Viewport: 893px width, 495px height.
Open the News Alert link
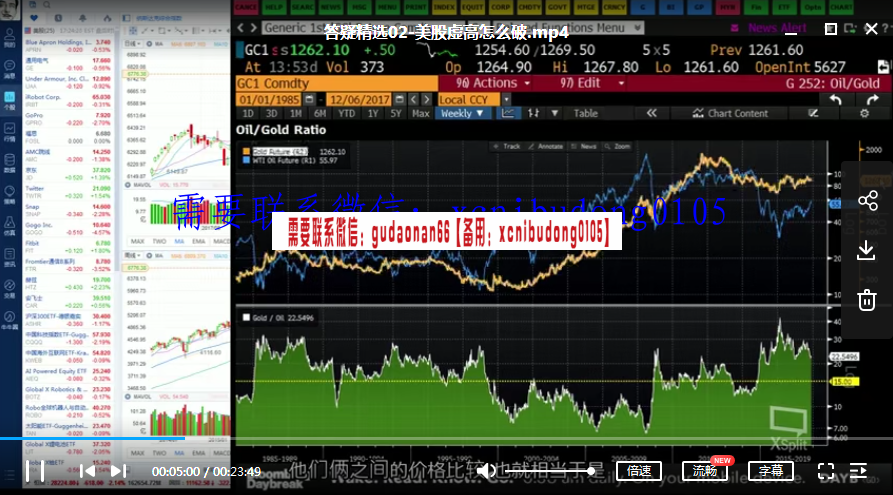[x=777, y=28]
